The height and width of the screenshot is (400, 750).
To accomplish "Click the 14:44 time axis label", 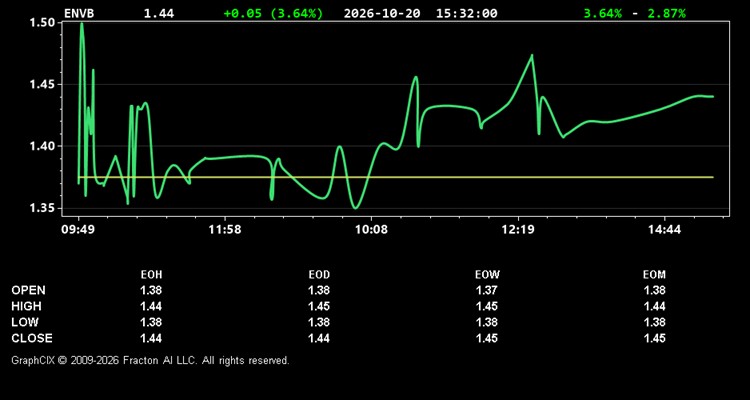I will 665,230.
